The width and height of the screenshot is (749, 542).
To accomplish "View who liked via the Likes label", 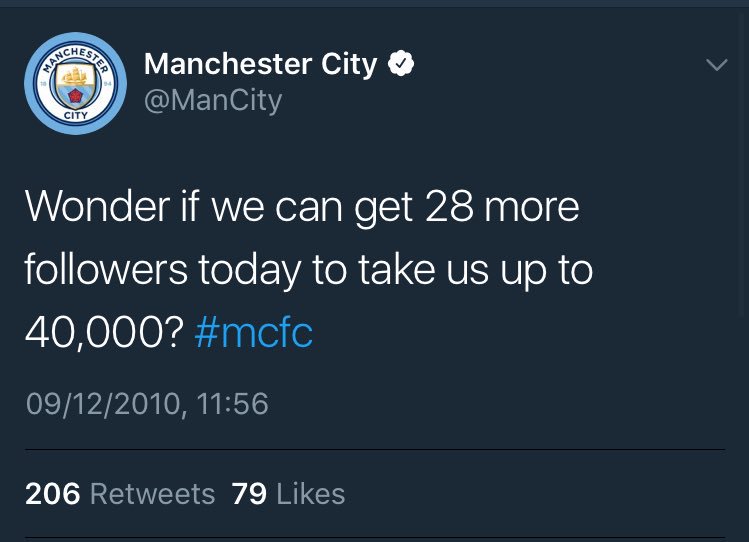I will coord(310,493).
